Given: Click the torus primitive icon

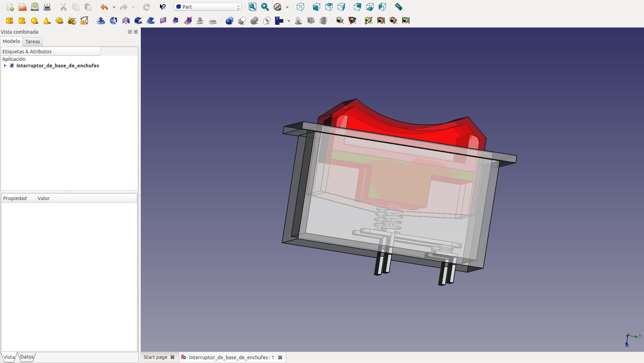Looking at the screenshot, I should 59,21.
